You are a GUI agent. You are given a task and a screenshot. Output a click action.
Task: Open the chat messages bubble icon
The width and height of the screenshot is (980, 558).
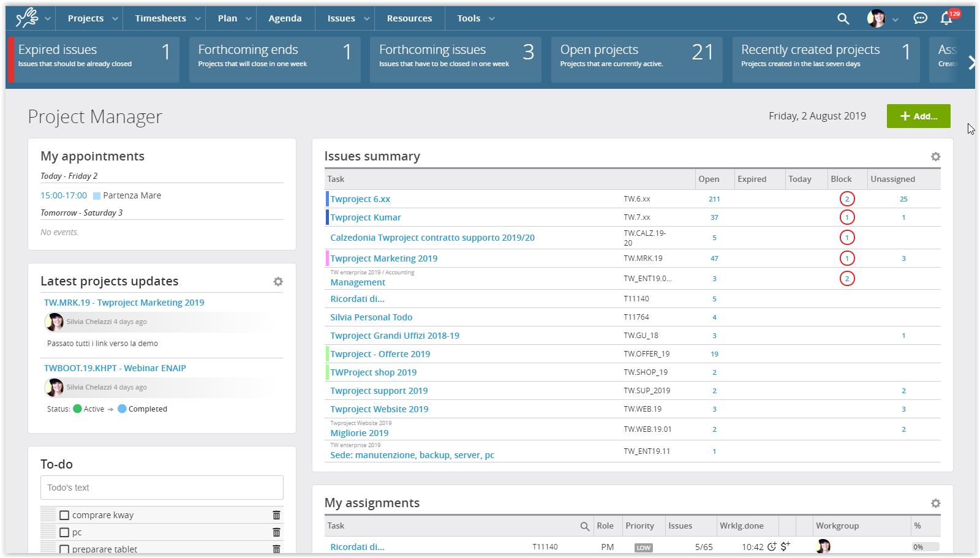tap(921, 18)
